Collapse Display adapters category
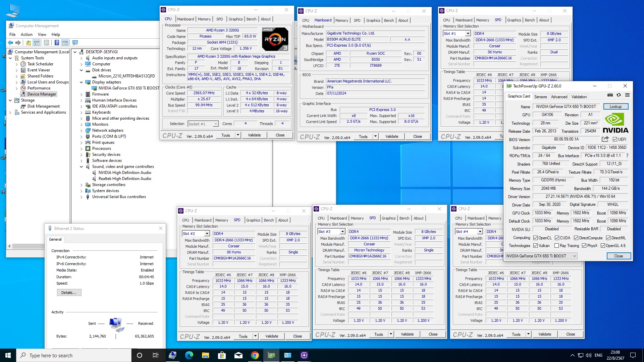The height and width of the screenshot is (362, 644). coord(81,82)
